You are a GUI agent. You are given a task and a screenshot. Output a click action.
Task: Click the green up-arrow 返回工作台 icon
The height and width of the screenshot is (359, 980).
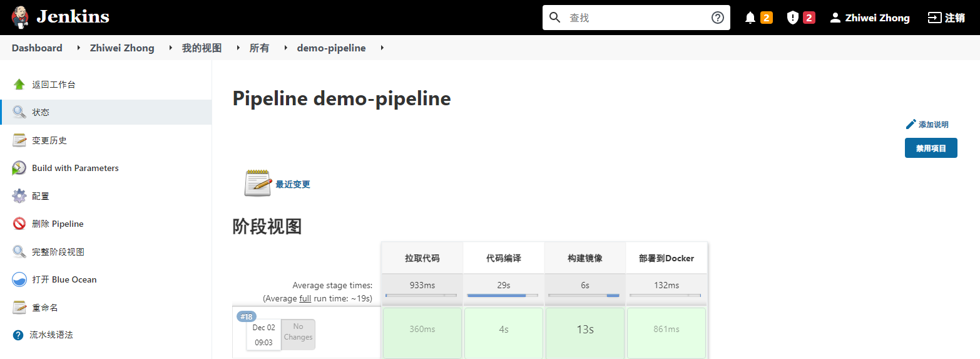click(19, 85)
